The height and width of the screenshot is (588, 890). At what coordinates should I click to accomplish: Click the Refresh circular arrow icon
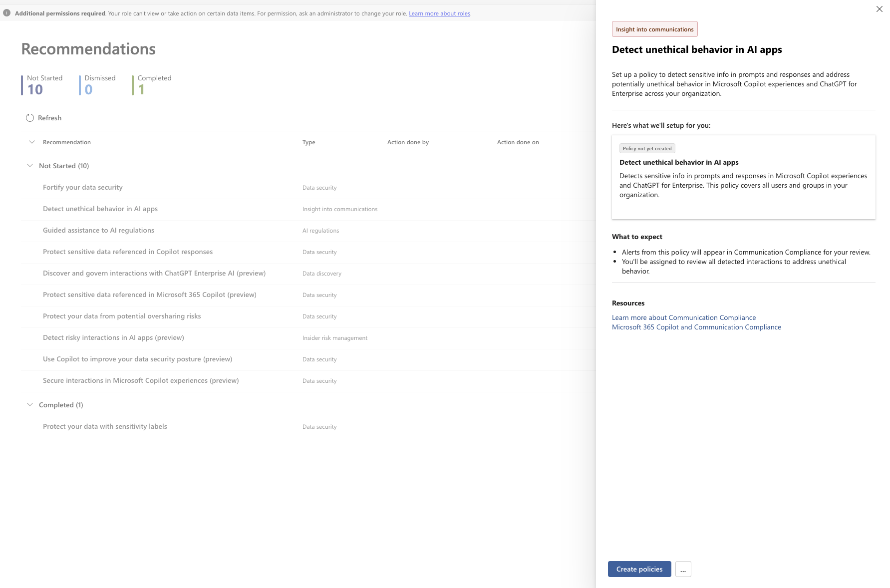click(x=30, y=118)
